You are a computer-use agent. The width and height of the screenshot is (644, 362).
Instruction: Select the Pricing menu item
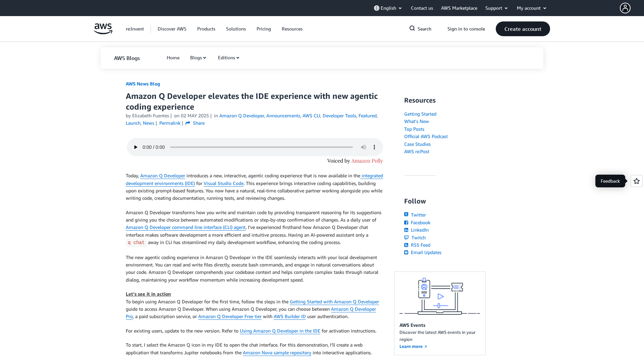click(x=264, y=29)
